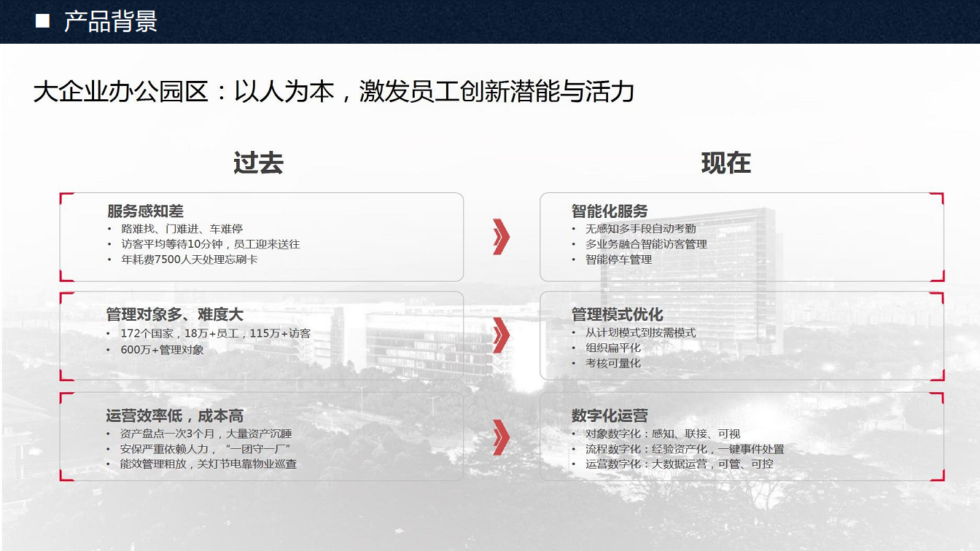Image resolution: width=980 pixels, height=551 pixels.
Task: Click the 智能化服务 card title
Action: click(610, 211)
